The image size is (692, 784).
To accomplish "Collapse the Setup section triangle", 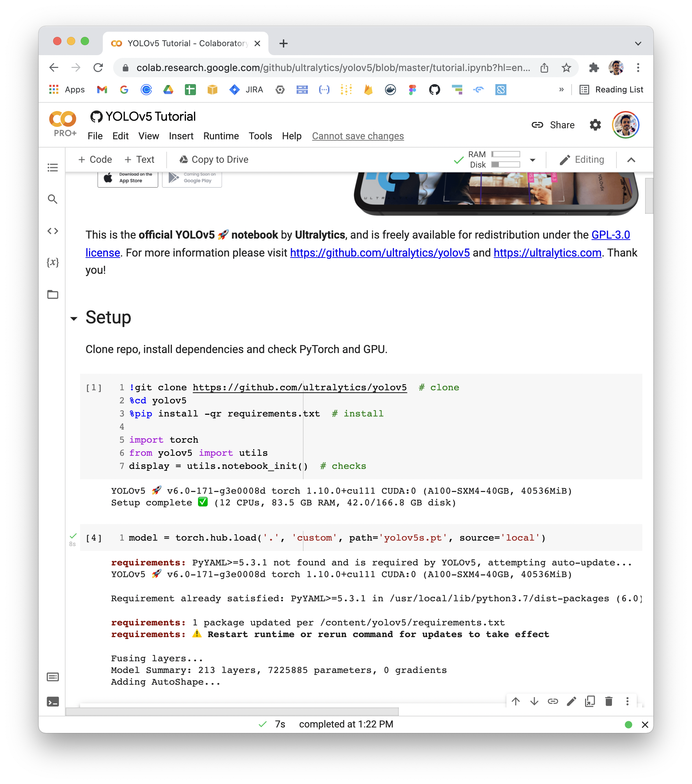I will (x=74, y=318).
